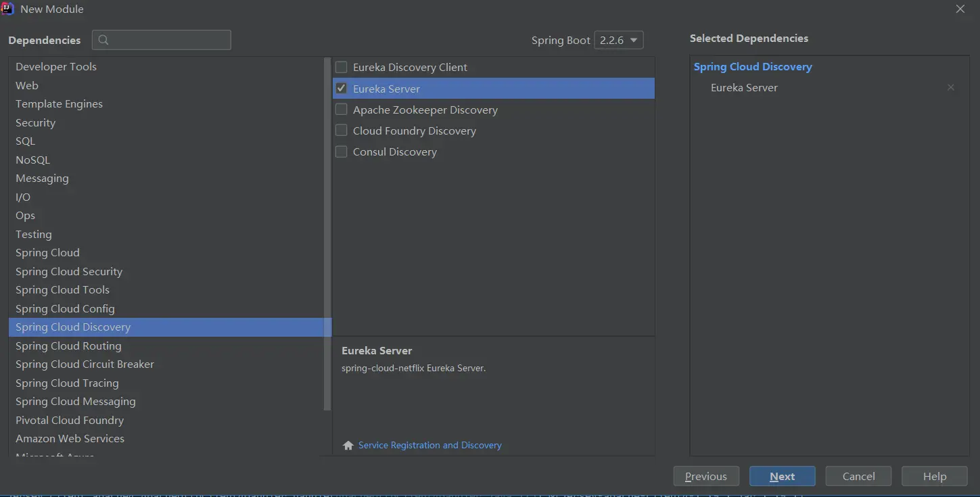Open the Service Registration and Discovery link
Screen dimensions: 980x497
430,445
